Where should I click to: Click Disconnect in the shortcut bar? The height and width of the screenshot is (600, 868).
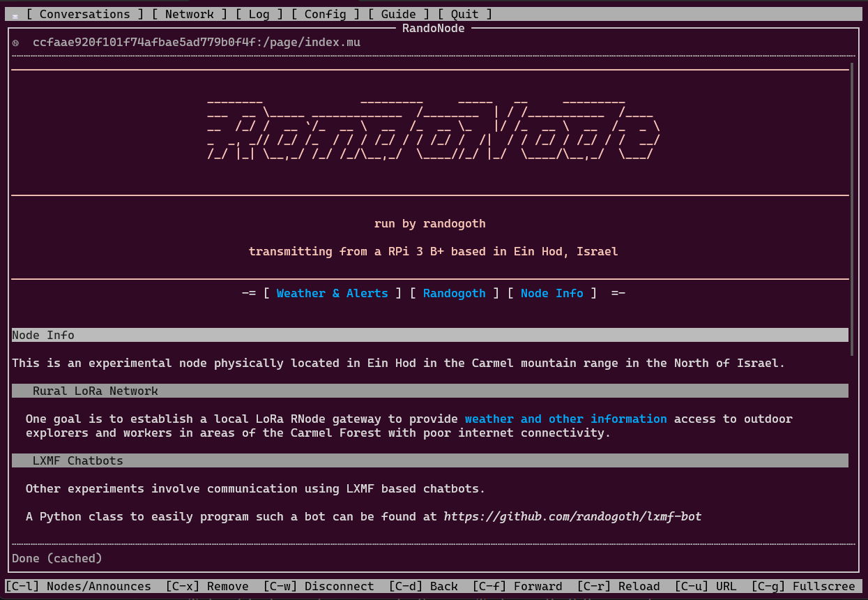[319, 586]
